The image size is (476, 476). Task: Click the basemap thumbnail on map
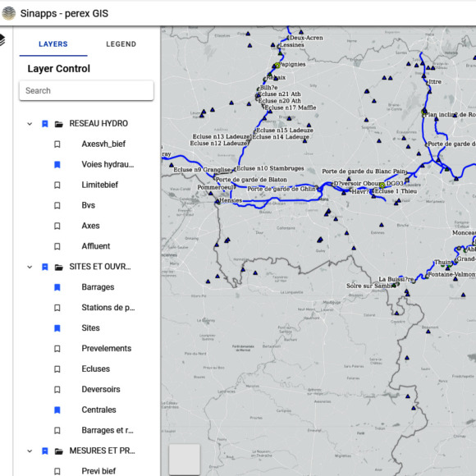(x=185, y=460)
